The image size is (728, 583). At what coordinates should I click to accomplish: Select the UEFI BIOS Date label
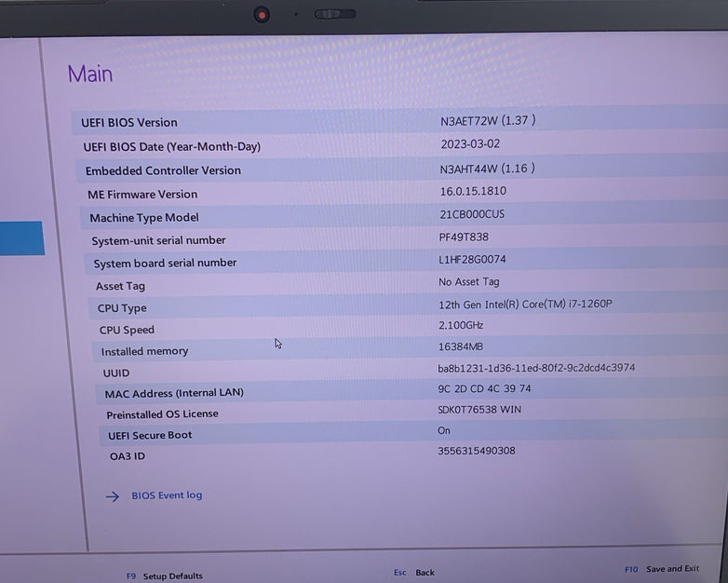click(172, 147)
